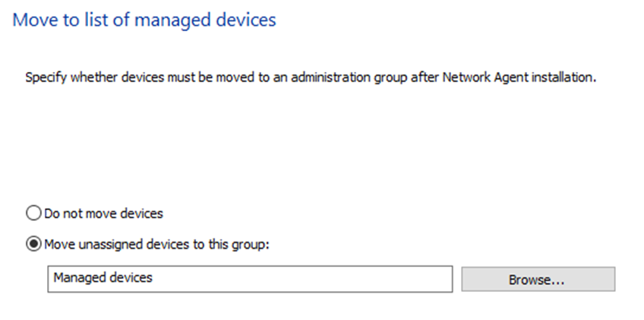
Task: Click the word "Managed" in the group field
Action: point(77,278)
